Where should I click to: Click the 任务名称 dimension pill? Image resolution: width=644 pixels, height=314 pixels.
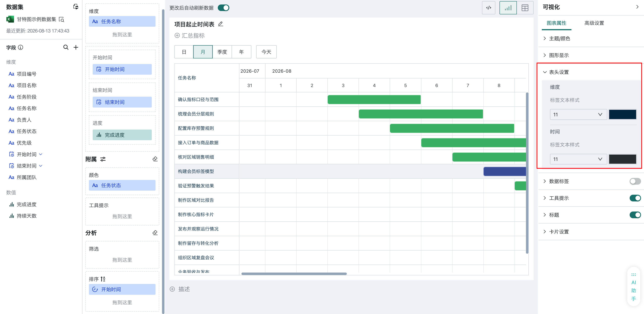coord(122,21)
